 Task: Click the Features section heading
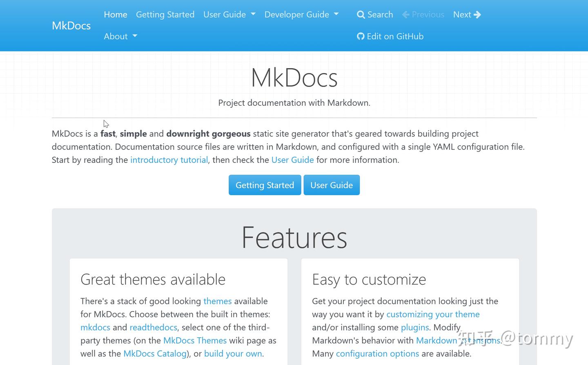294,238
